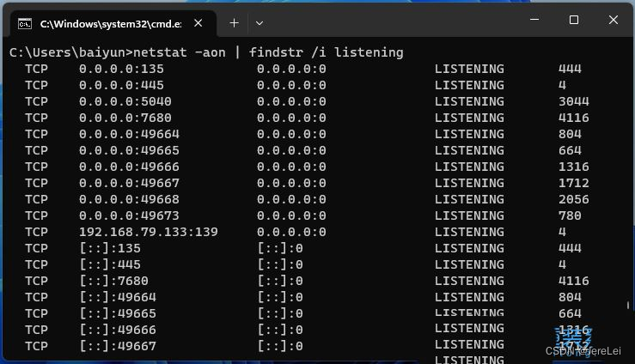635x364 pixels.
Task: Click PID 804 in 0.0.0.0:49664 row
Action: click(x=570, y=134)
